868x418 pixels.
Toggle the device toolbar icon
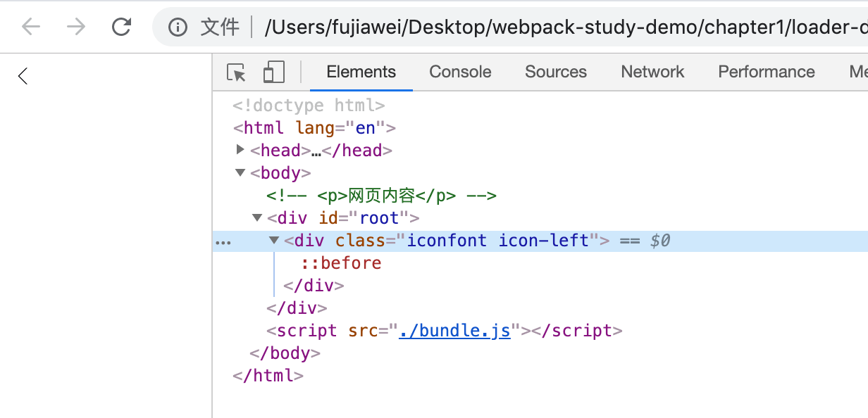[x=273, y=72]
